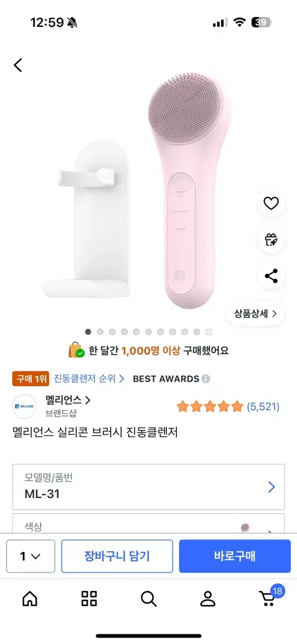Open the category grid icon
This screenshot has width=297, height=644.
coord(89,598)
